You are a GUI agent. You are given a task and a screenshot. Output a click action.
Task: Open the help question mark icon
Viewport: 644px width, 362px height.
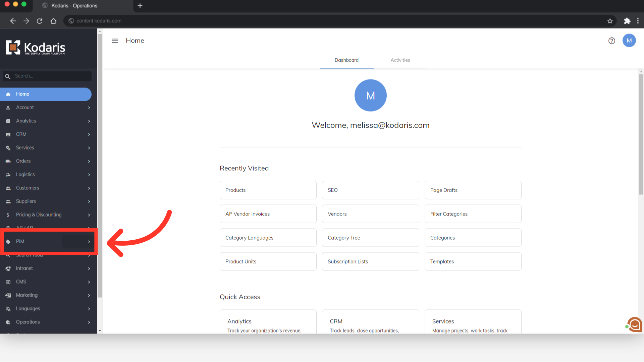(611, 41)
